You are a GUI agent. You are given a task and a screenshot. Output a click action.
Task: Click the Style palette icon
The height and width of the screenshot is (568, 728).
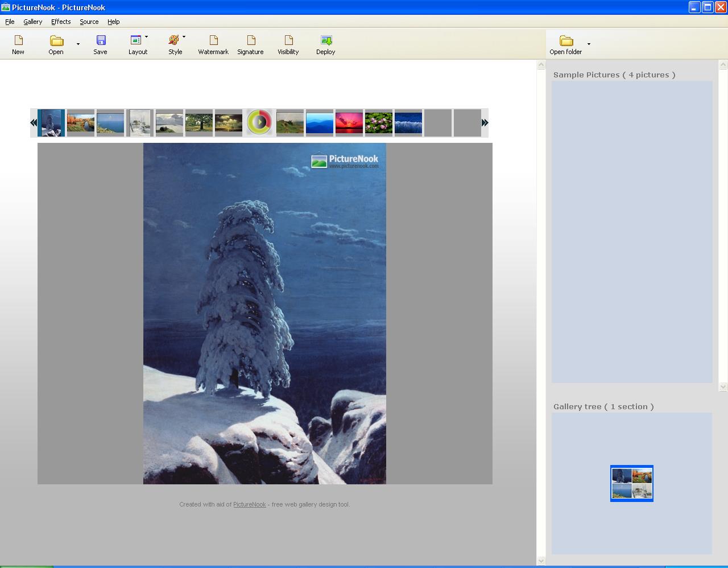(173, 40)
